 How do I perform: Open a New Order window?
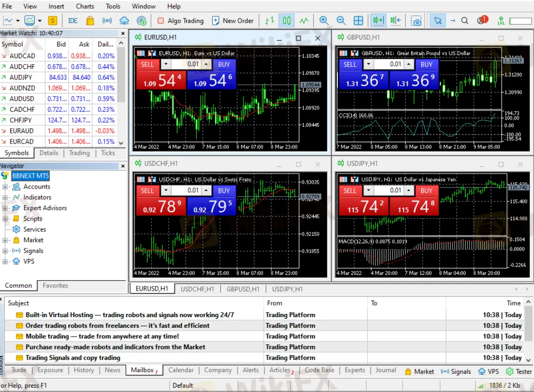coord(233,20)
